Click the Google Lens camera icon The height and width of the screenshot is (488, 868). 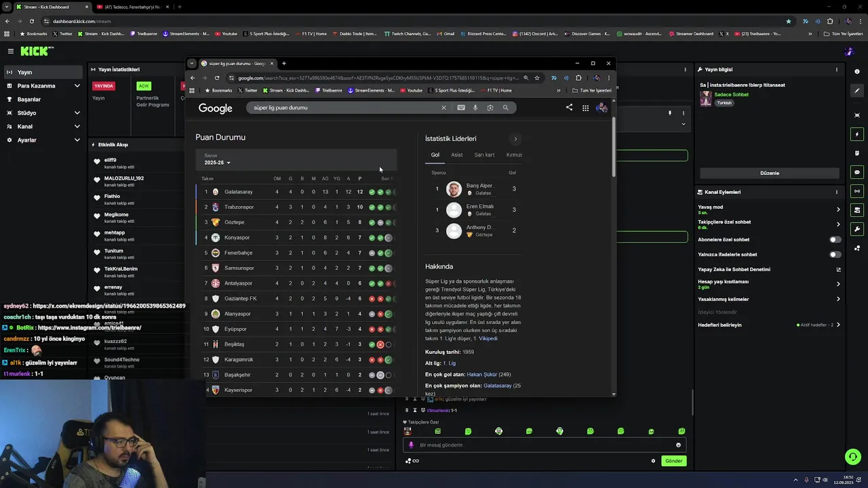point(490,108)
